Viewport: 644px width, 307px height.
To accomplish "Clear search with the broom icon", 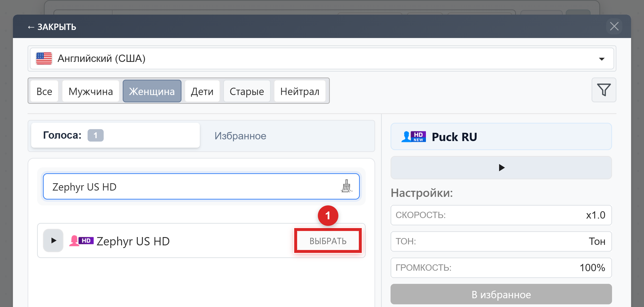I will (346, 186).
